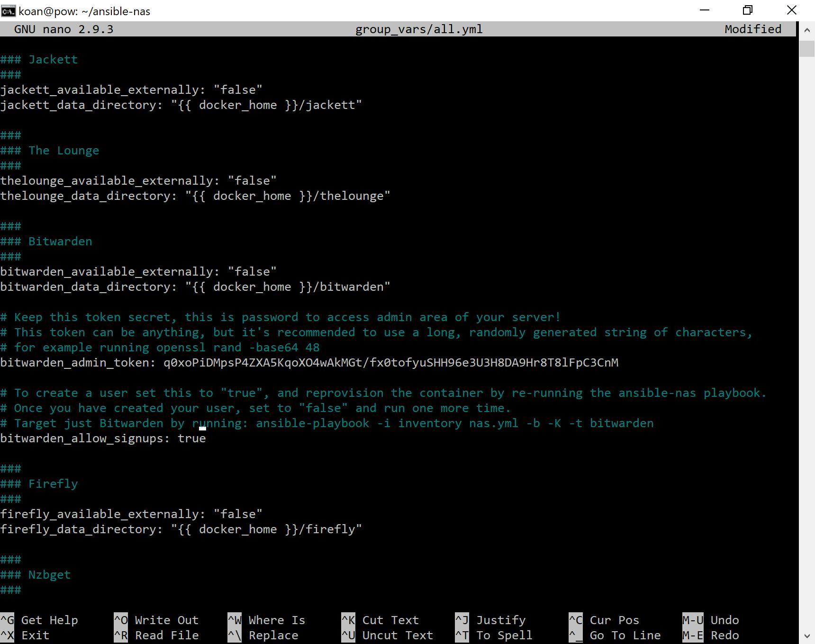Click the 'Once you have created your user' comment
The height and width of the screenshot is (644, 815).
(255, 408)
